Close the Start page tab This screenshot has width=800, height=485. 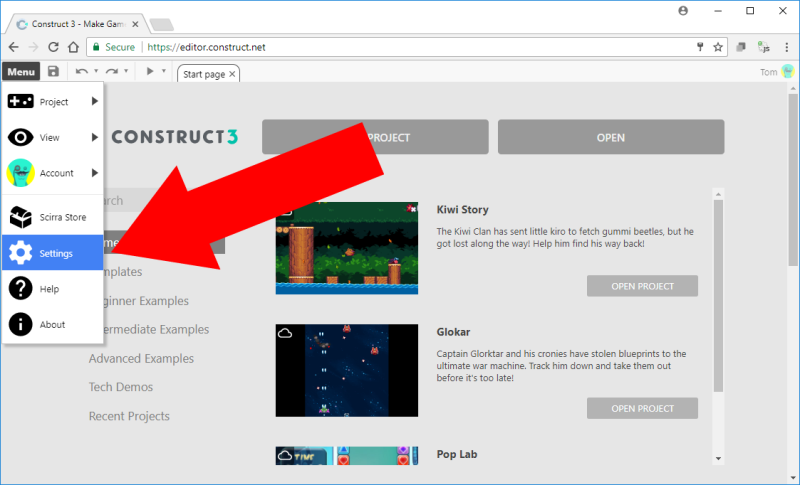click(x=232, y=73)
